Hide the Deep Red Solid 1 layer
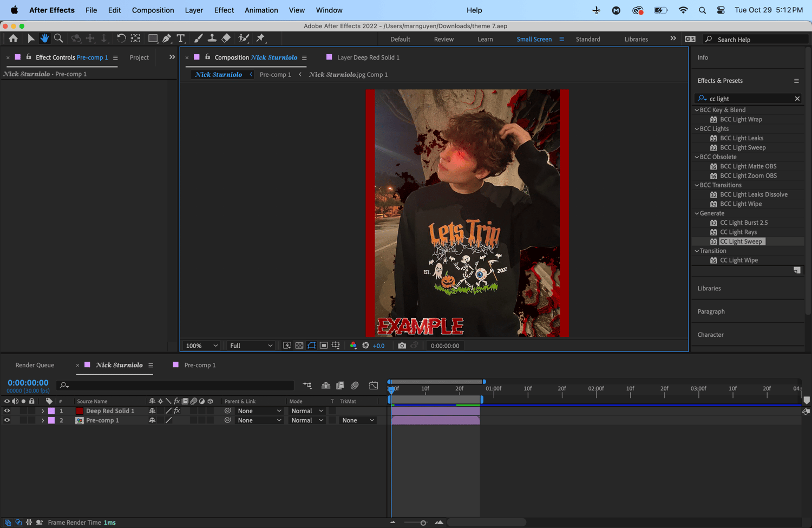This screenshot has height=528, width=812. pos(7,411)
